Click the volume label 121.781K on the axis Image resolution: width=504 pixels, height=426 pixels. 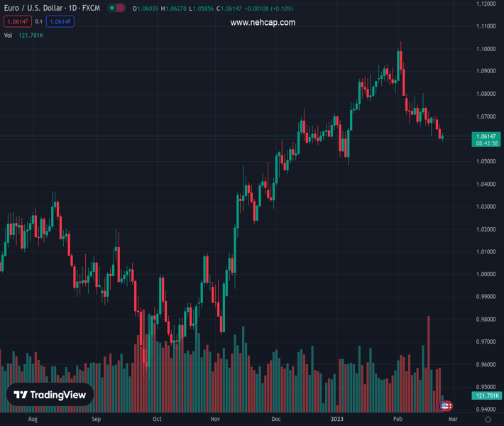(486, 395)
